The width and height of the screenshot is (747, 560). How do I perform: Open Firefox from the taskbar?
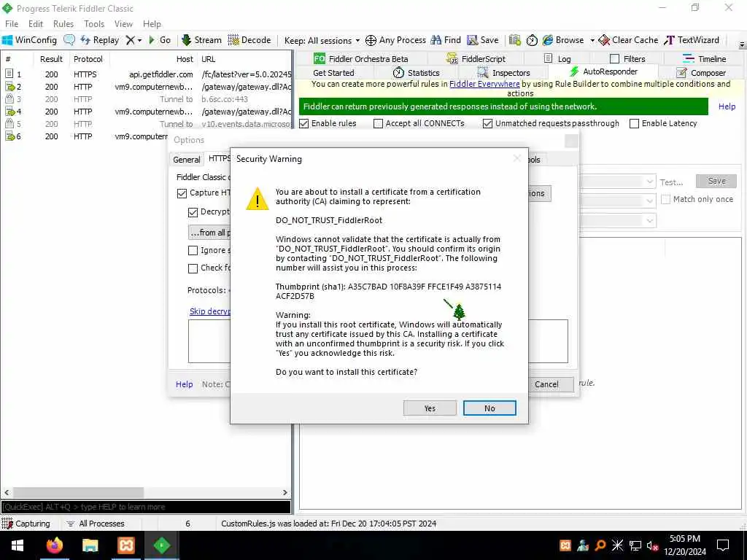point(54,545)
